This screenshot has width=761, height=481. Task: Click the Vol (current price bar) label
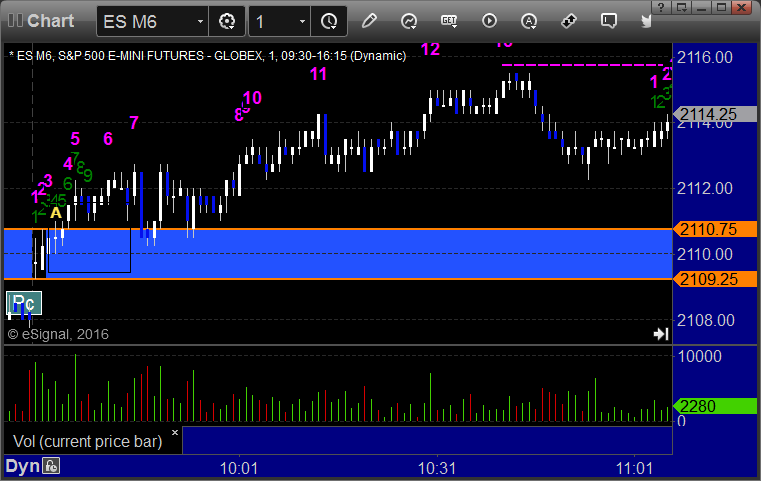coord(87,441)
